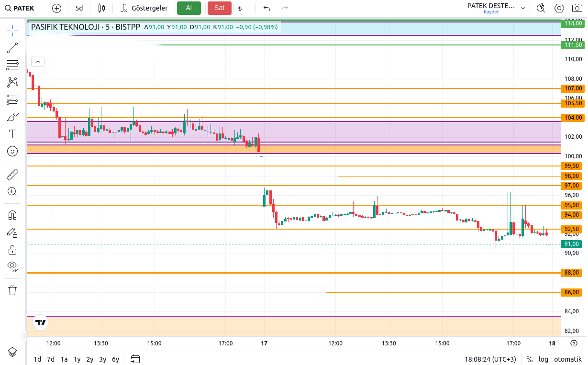Click the orange 107,00 price label
588x365 pixels.
[573, 88]
